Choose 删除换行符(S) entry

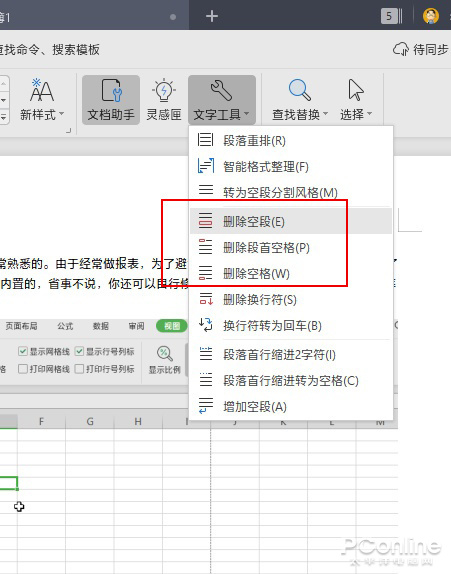(x=291, y=299)
